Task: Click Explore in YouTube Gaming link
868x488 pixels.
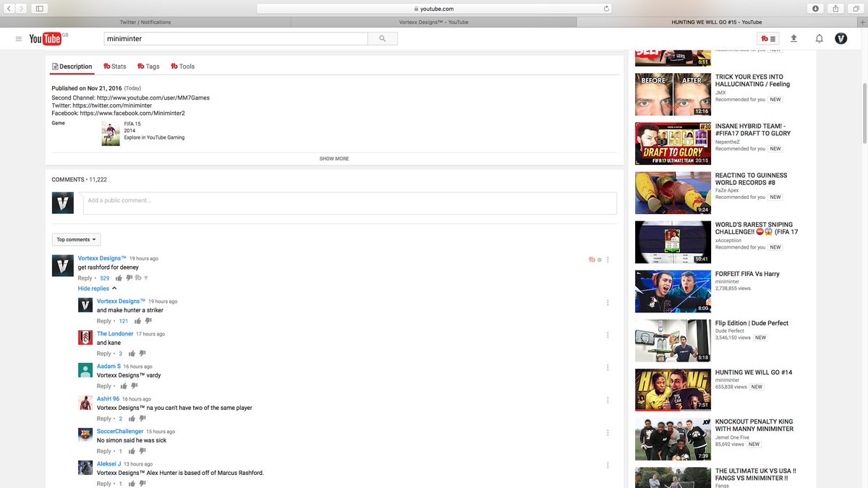Action: point(154,137)
